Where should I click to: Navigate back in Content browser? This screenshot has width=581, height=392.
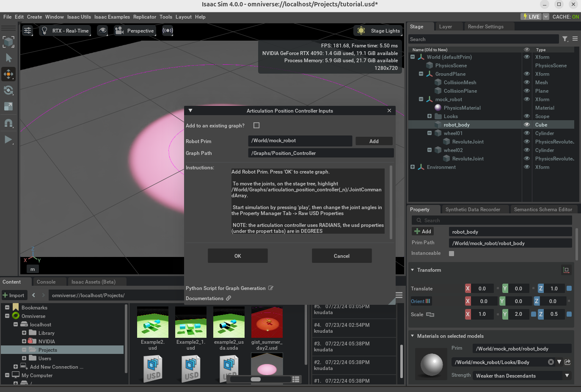click(33, 295)
